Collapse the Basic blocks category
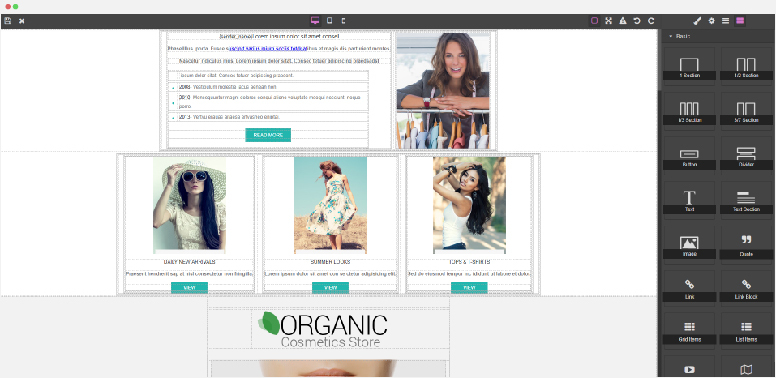777x378 pixels. [x=681, y=36]
